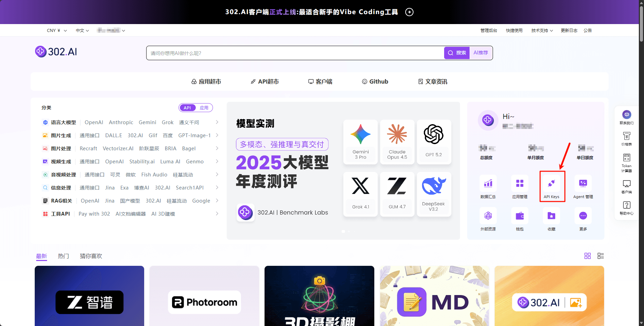Select the GLM 4.7 model card
This screenshot has width=644, height=326.
tap(397, 194)
